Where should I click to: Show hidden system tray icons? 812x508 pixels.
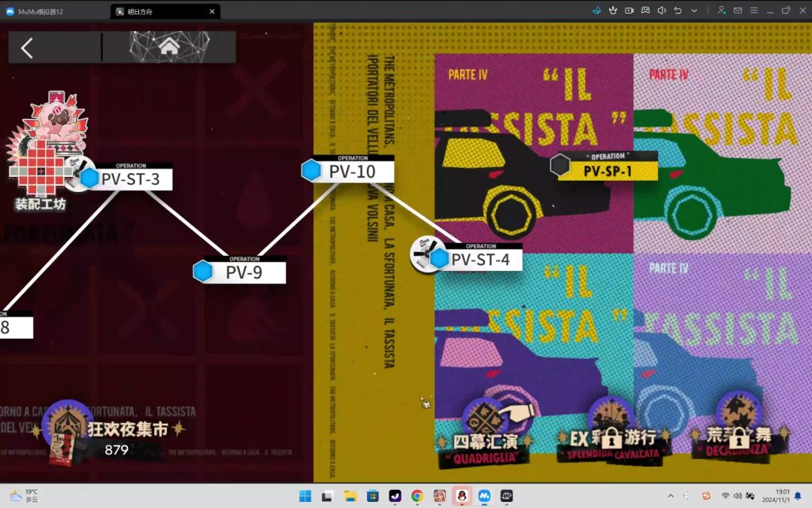(671, 496)
